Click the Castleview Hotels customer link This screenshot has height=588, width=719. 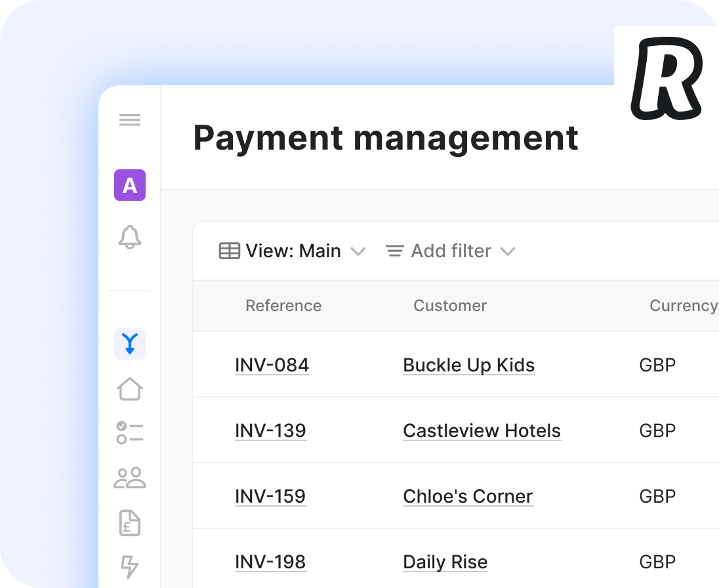pyautogui.click(x=482, y=430)
